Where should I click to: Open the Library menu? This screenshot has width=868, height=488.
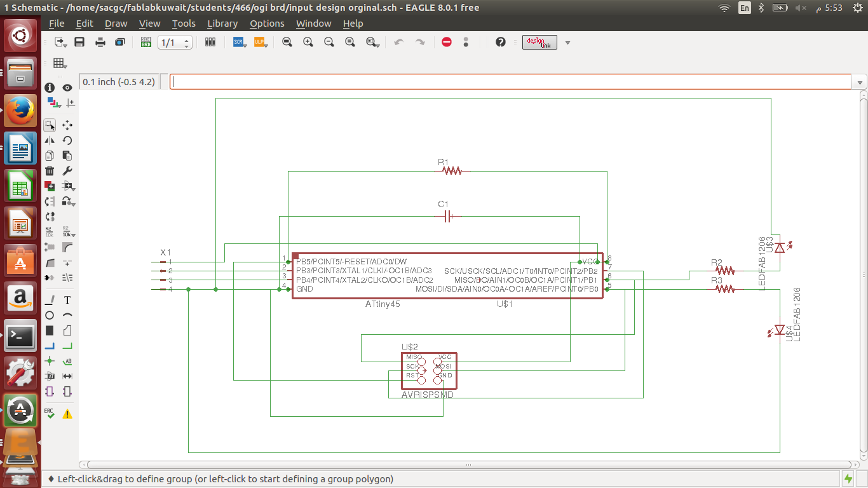click(x=222, y=24)
